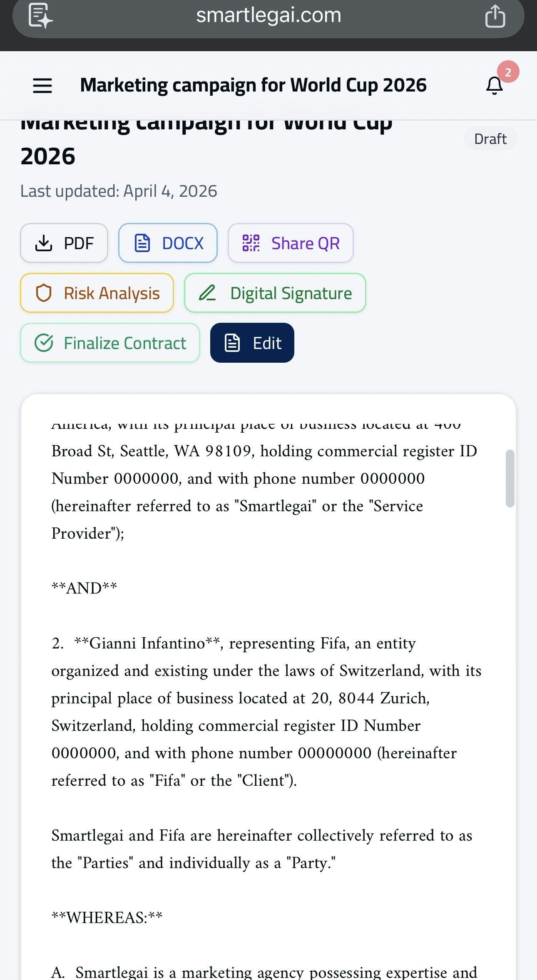The height and width of the screenshot is (980, 537).
Task: Download the contract as PDF
Action: pyautogui.click(x=64, y=243)
